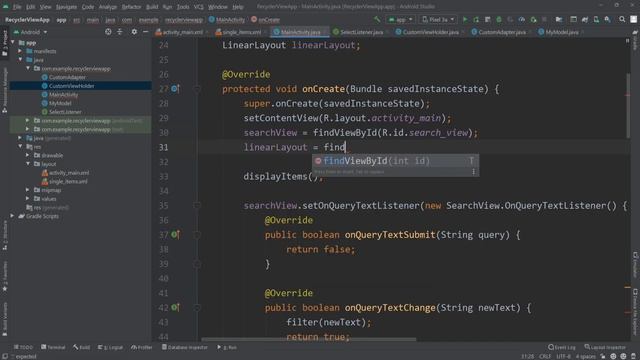
Task: Open Project panel gear settings
Action: tap(134, 32)
